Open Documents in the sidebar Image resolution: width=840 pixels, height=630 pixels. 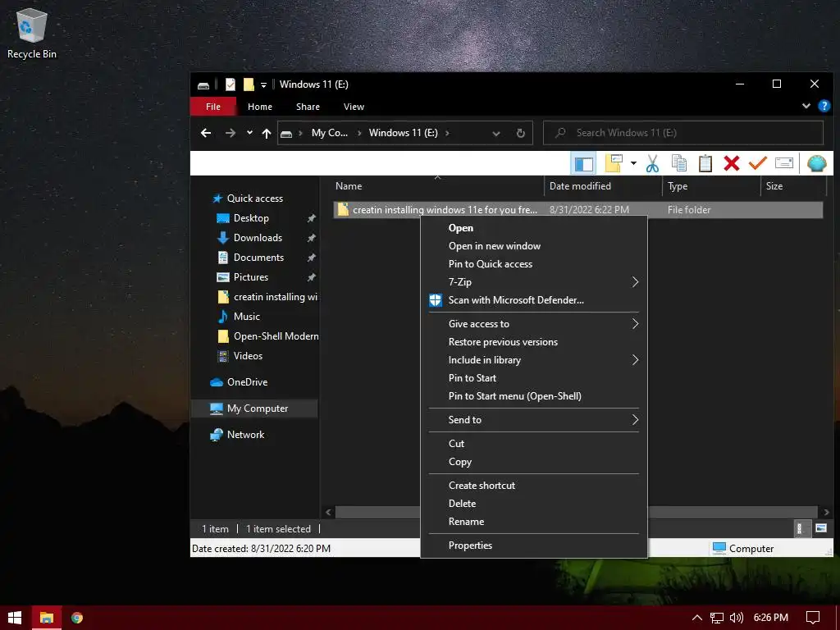pos(258,258)
